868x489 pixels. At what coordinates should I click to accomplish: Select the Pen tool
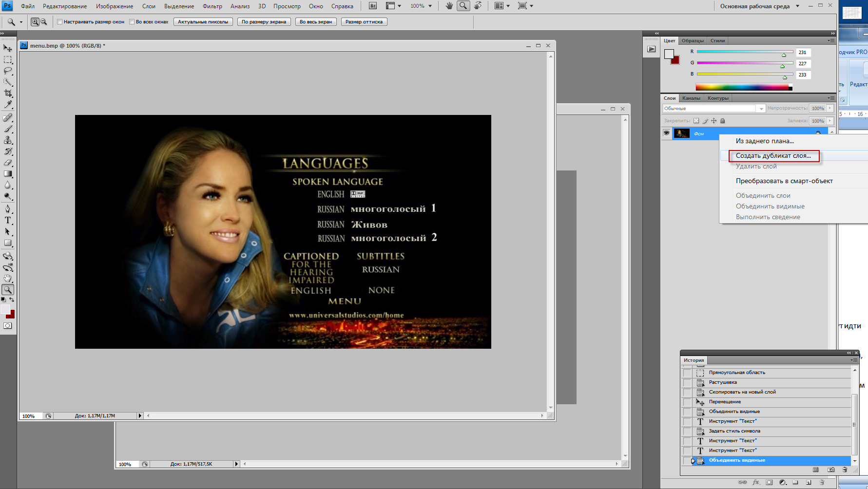click(x=8, y=209)
